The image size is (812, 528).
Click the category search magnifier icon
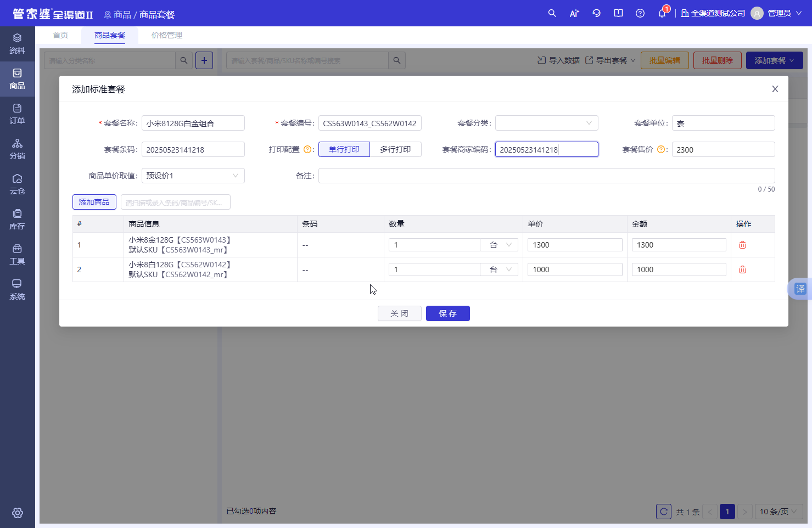pyautogui.click(x=184, y=60)
